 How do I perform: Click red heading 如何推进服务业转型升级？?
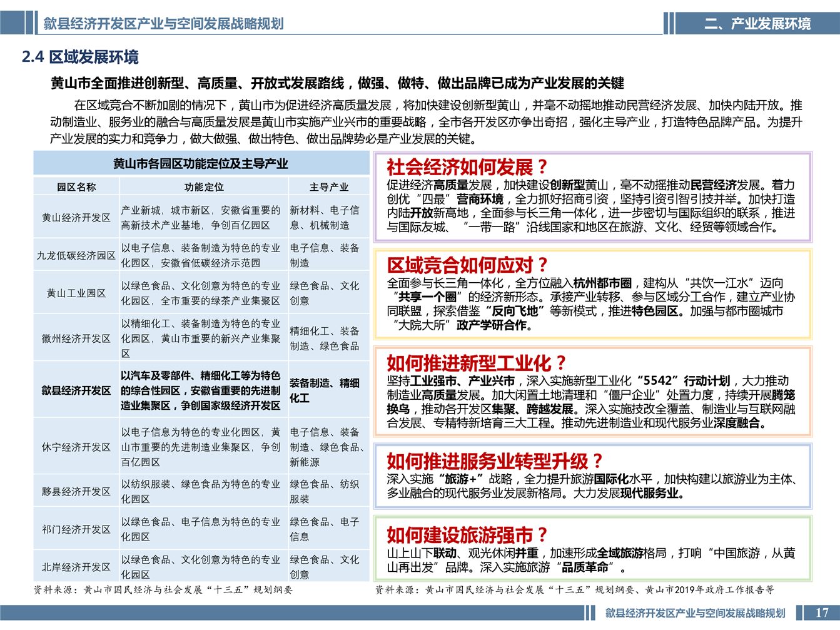tap(495, 462)
